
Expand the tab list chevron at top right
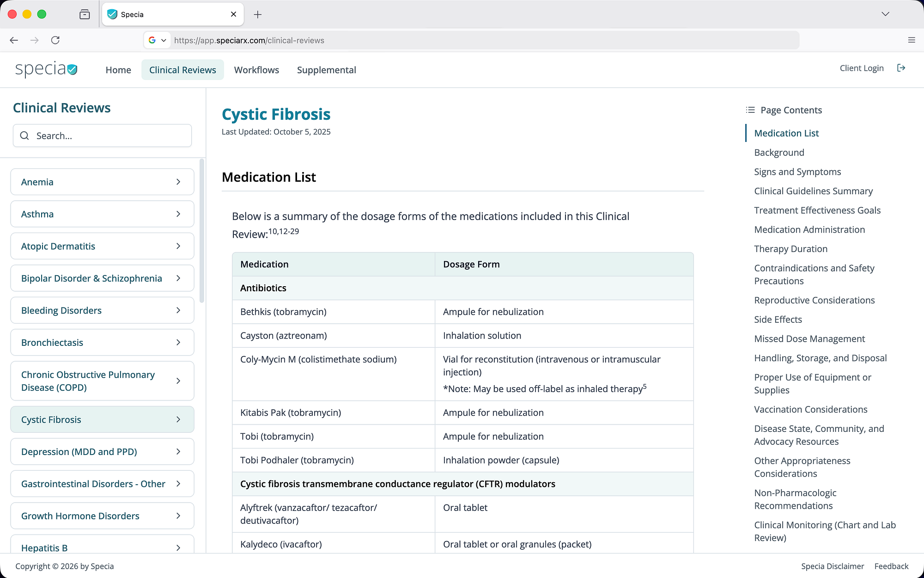pos(885,14)
